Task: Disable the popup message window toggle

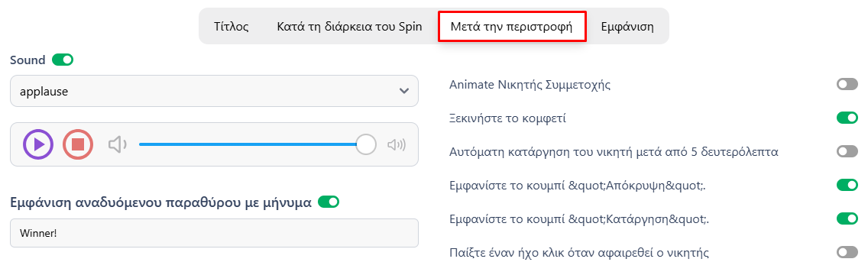Action: (x=329, y=202)
